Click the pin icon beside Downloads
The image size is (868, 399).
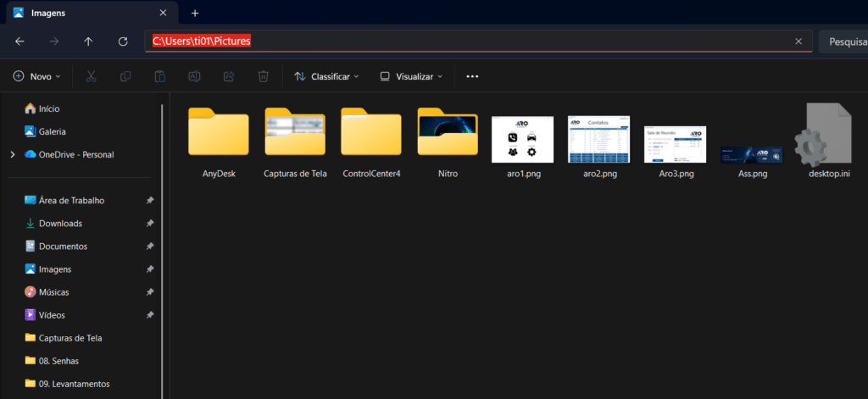(x=149, y=224)
